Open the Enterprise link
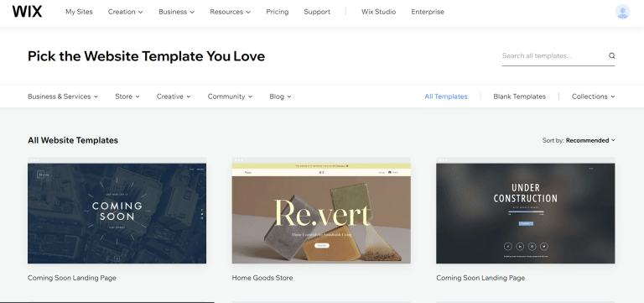 tap(428, 12)
